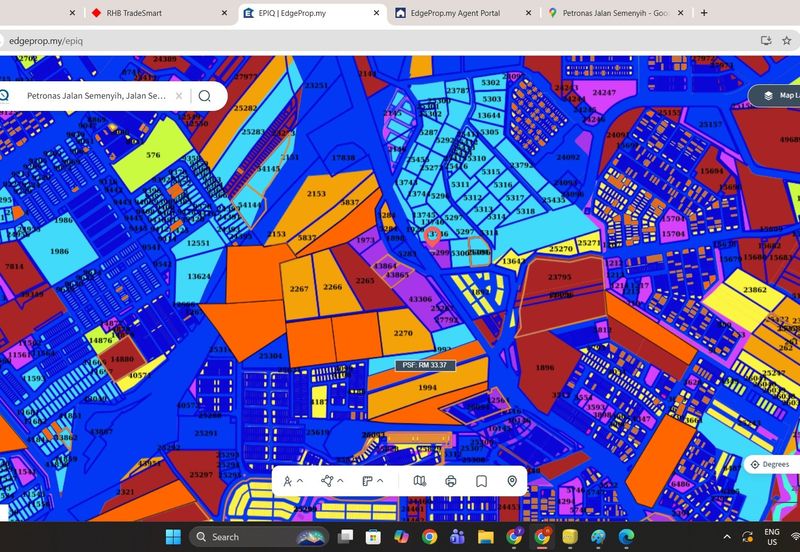This screenshot has width=800, height=552.
Task: Open the Map Layers panel
Action: 776,95
